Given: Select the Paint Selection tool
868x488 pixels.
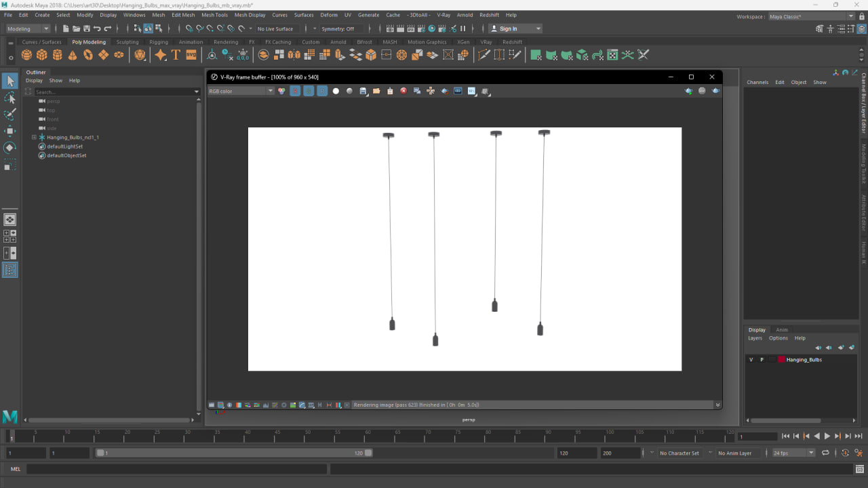Looking at the screenshot, I should tap(9, 114).
